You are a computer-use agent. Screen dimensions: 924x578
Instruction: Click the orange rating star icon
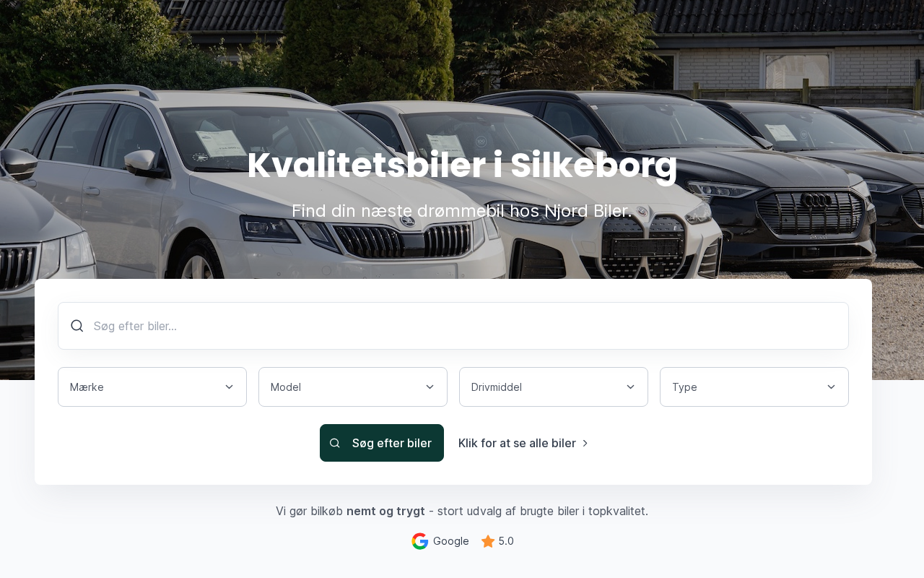(x=488, y=541)
